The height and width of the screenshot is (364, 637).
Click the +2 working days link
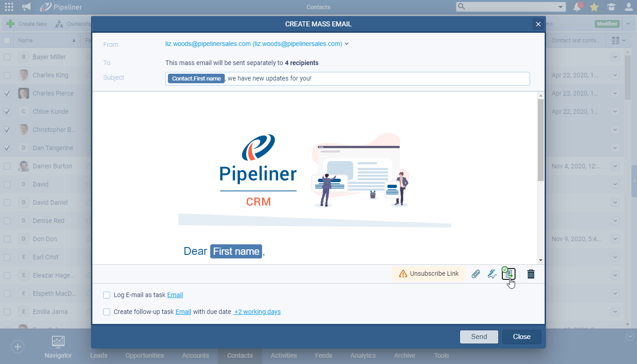[257, 312]
